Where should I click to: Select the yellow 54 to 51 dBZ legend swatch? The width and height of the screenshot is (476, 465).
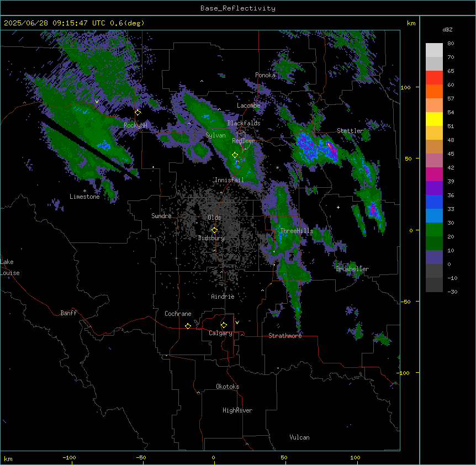(x=434, y=119)
